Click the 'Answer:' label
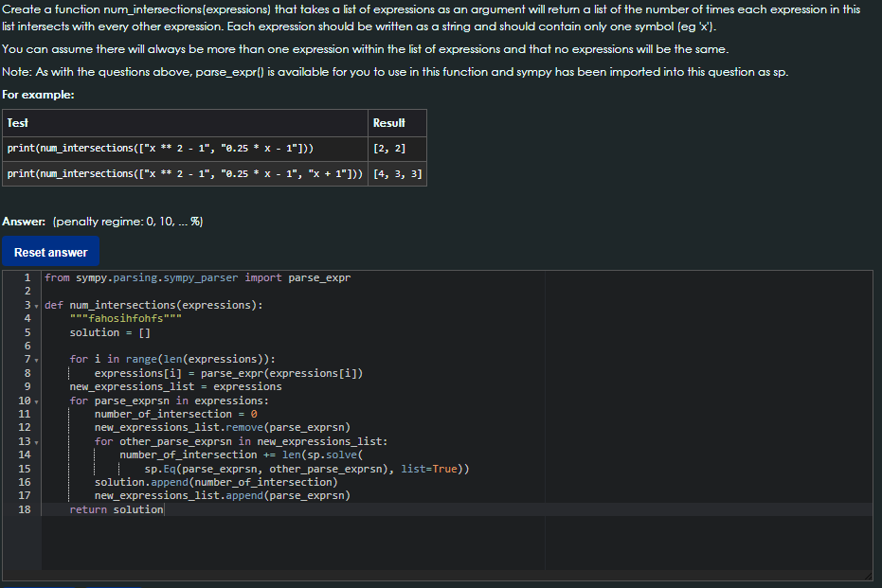 [x=24, y=222]
